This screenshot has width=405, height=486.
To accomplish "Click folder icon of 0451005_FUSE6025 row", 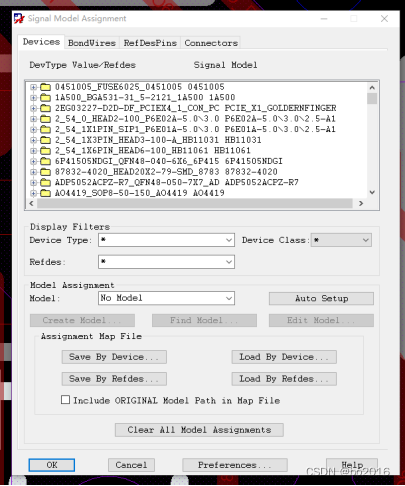I will [x=45, y=87].
